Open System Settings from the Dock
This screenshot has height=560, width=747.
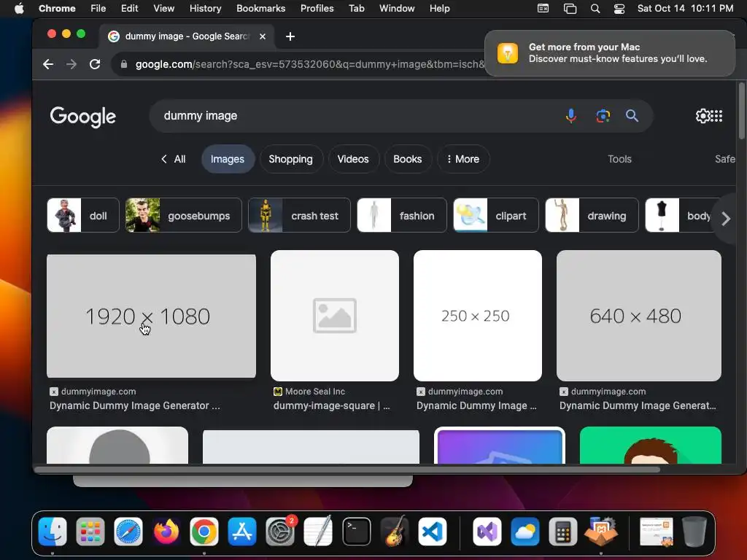tap(280, 532)
